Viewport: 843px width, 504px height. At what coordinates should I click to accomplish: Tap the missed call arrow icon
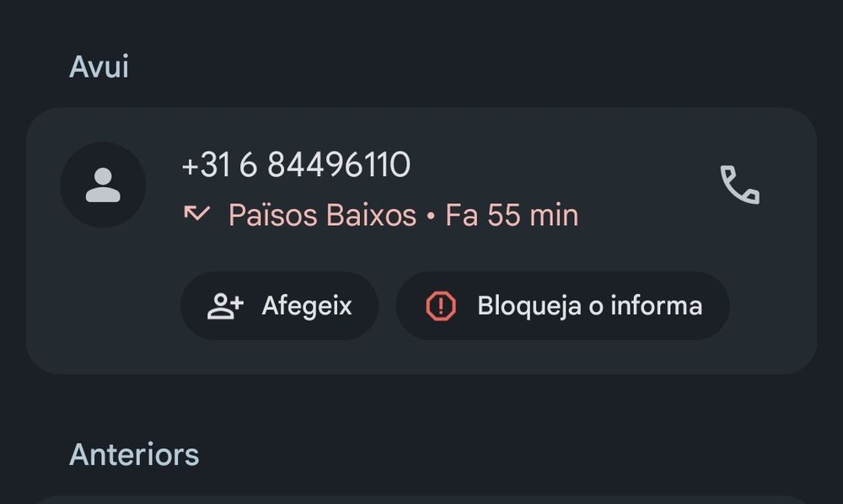pyautogui.click(x=196, y=213)
